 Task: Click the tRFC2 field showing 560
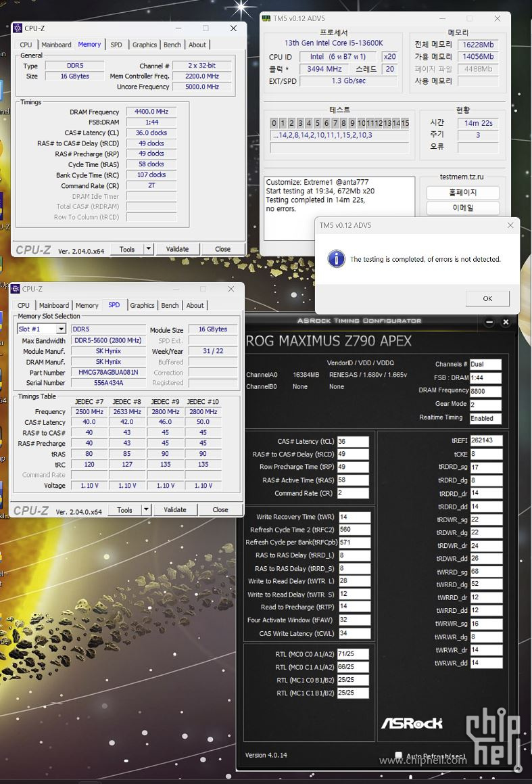[x=355, y=530]
